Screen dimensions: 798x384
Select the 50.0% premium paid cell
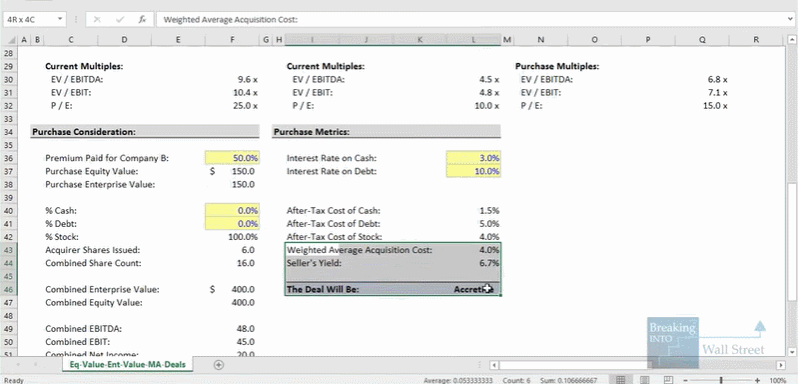tap(232, 158)
